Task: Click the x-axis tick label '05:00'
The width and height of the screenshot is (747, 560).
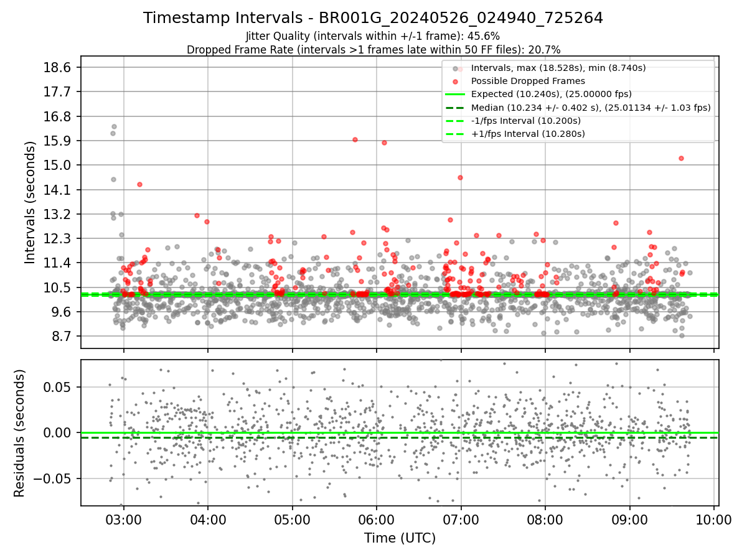Action: tap(292, 518)
